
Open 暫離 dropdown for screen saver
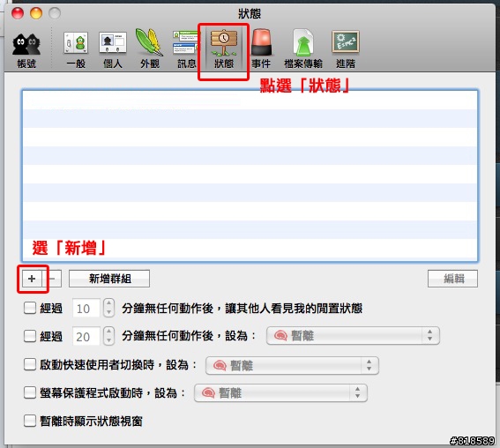[280, 392]
